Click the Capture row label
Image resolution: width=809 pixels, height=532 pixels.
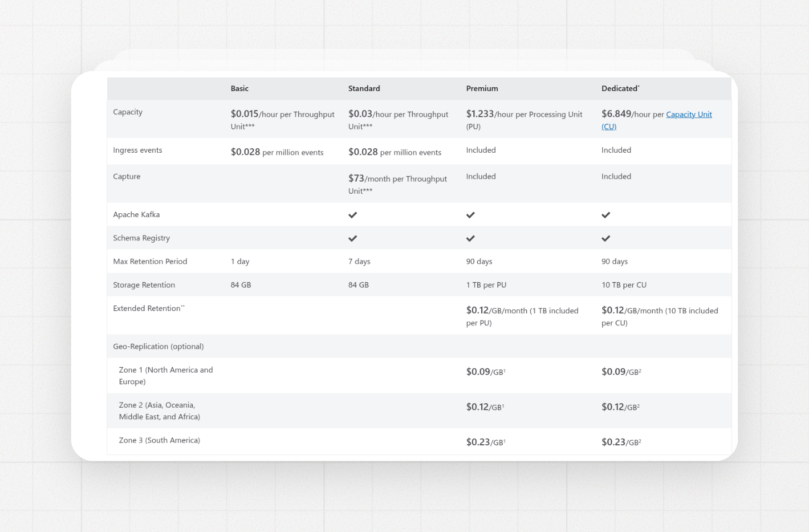point(127,177)
